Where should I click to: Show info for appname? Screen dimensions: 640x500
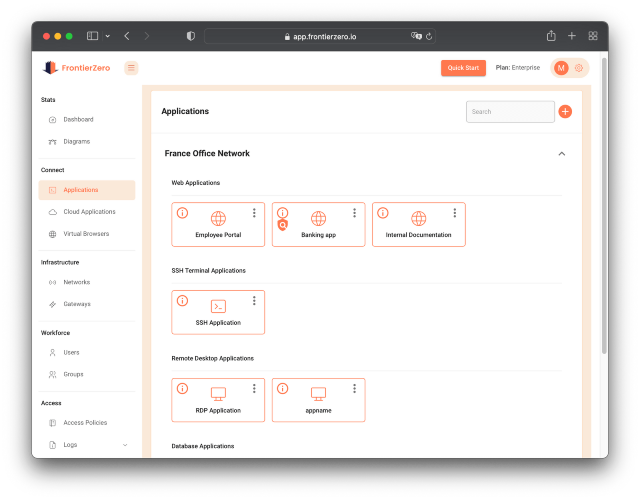(282, 389)
